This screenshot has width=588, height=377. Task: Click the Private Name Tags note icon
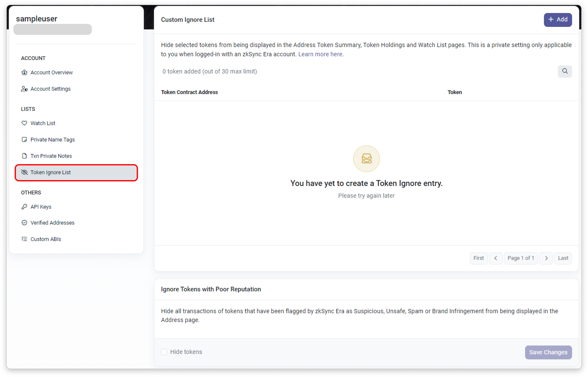(24, 139)
